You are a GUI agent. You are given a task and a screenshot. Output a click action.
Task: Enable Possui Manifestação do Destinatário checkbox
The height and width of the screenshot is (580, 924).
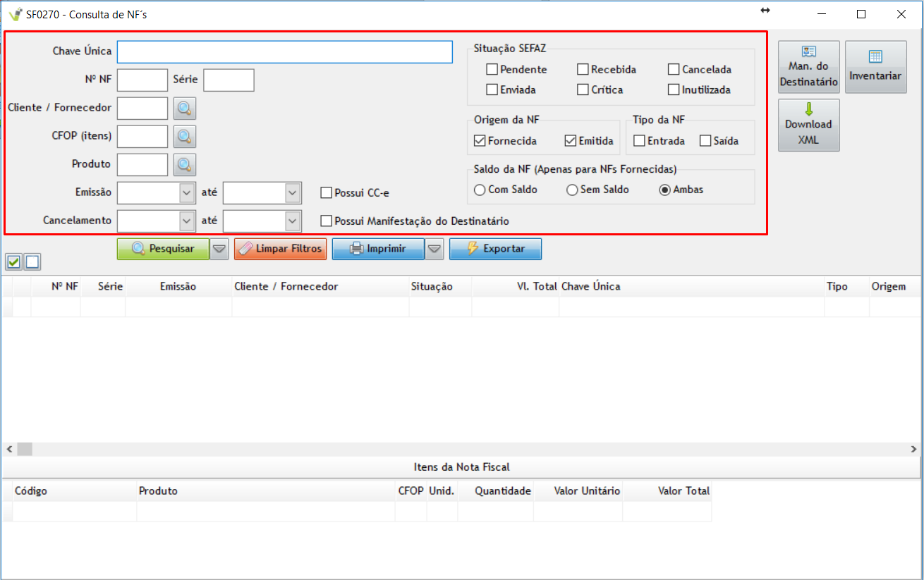click(x=326, y=221)
